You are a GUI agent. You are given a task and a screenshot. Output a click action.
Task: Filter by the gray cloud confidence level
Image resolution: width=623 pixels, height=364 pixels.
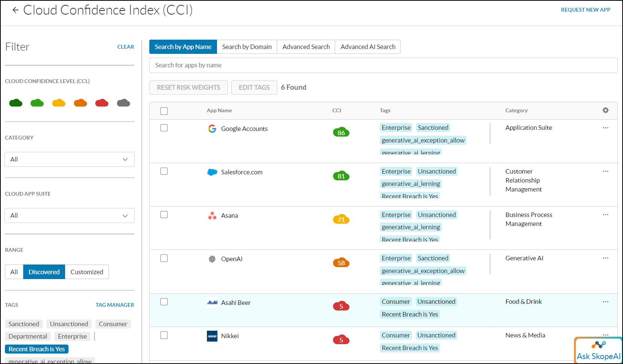123,103
